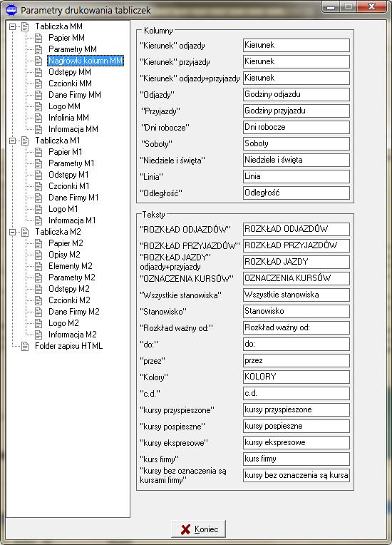Click the document icon of Papier M1
The image size is (392, 545).
[38, 152]
